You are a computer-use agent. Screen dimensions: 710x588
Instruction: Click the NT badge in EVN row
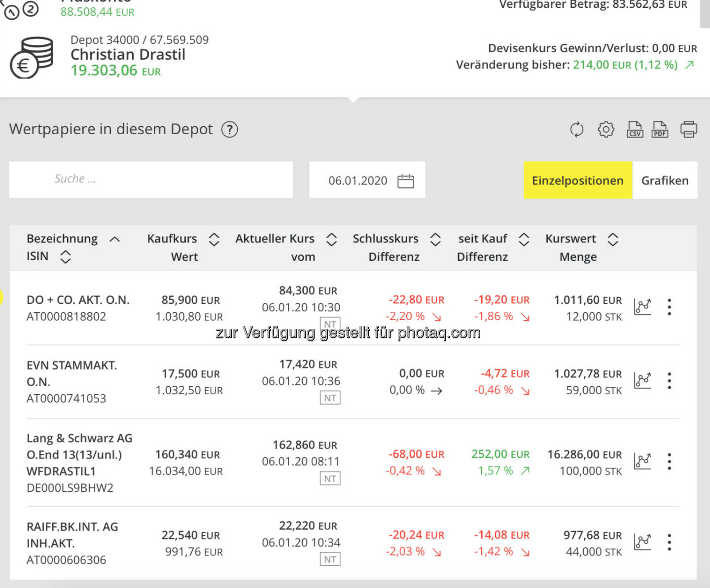pyautogui.click(x=330, y=398)
